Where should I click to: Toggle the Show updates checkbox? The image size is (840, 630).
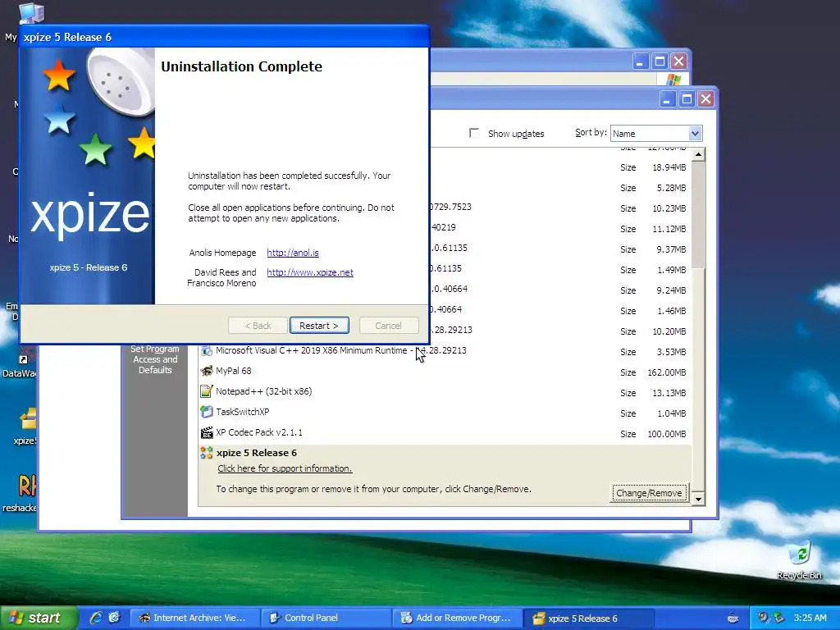point(474,133)
